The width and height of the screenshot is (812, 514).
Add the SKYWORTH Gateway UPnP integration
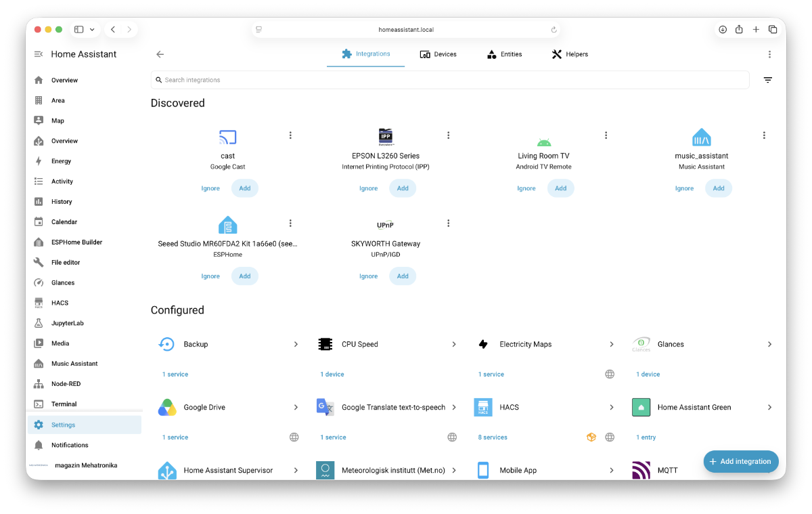[x=403, y=276]
